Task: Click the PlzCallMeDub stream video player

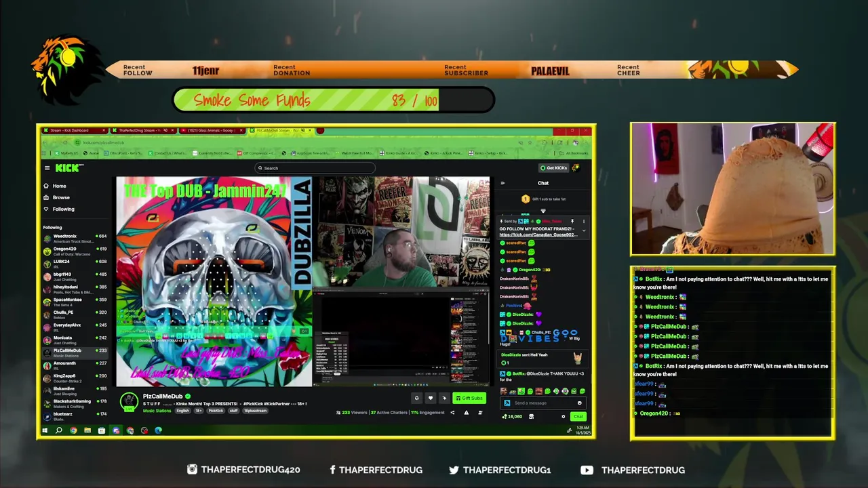Action: (x=302, y=281)
